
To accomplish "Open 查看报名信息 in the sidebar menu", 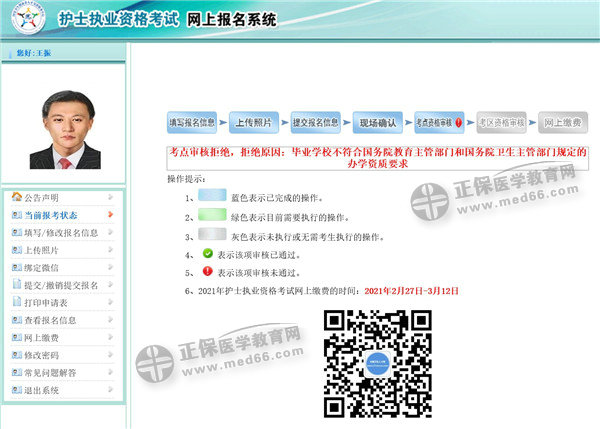I will 50,320.
